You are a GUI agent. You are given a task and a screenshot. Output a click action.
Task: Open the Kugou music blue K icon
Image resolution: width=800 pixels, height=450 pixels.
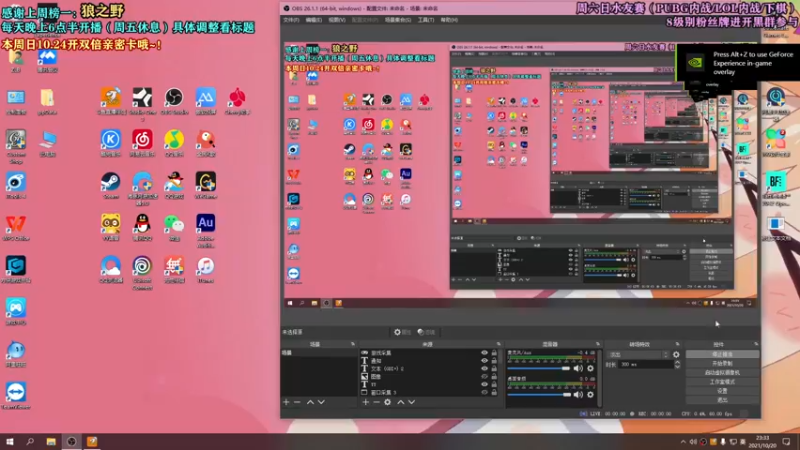[x=111, y=143]
